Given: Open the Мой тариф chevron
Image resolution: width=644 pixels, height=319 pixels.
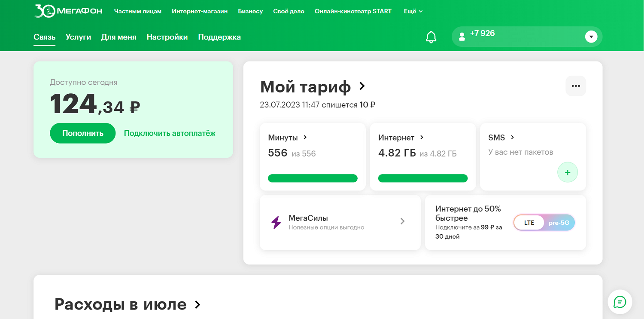Looking at the screenshot, I should tap(362, 86).
